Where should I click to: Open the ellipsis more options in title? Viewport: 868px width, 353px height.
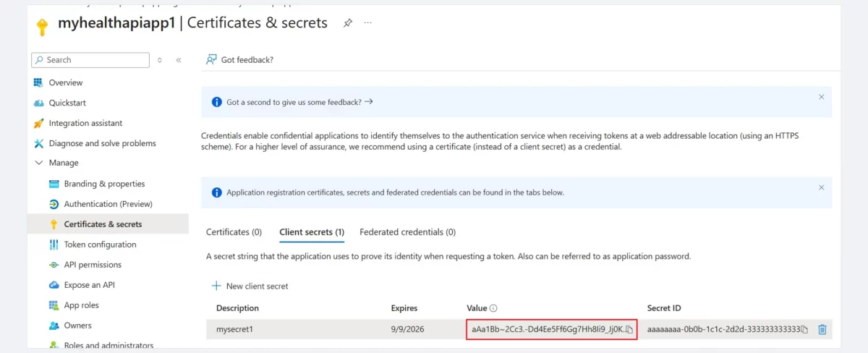pyautogui.click(x=368, y=23)
